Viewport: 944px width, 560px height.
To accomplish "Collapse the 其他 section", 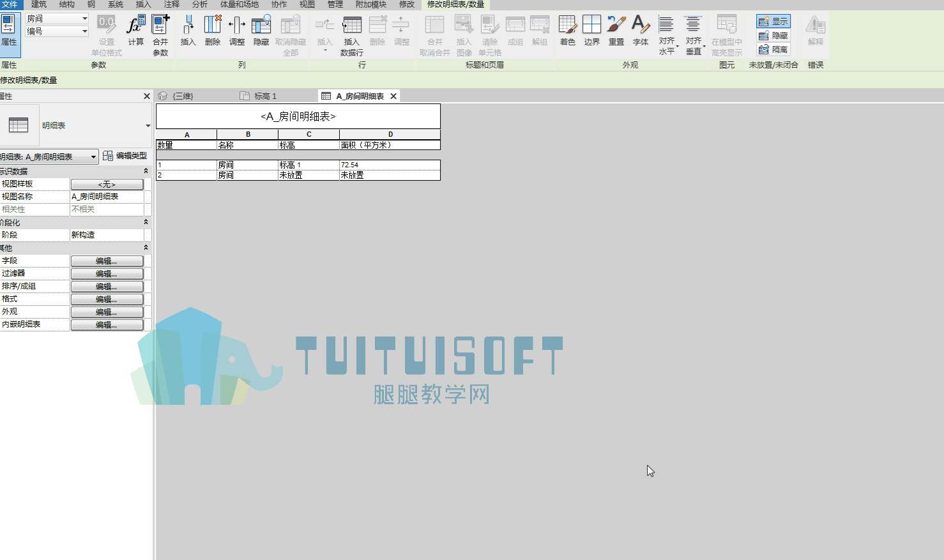I will [146, 248].
